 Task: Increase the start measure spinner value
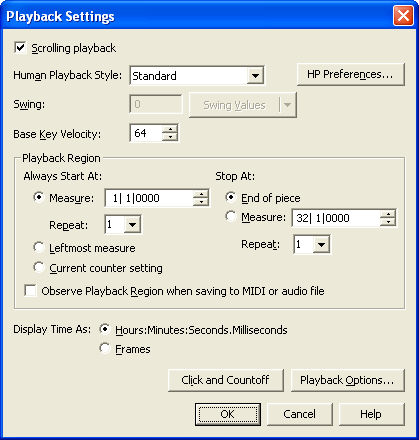(201, 194)
